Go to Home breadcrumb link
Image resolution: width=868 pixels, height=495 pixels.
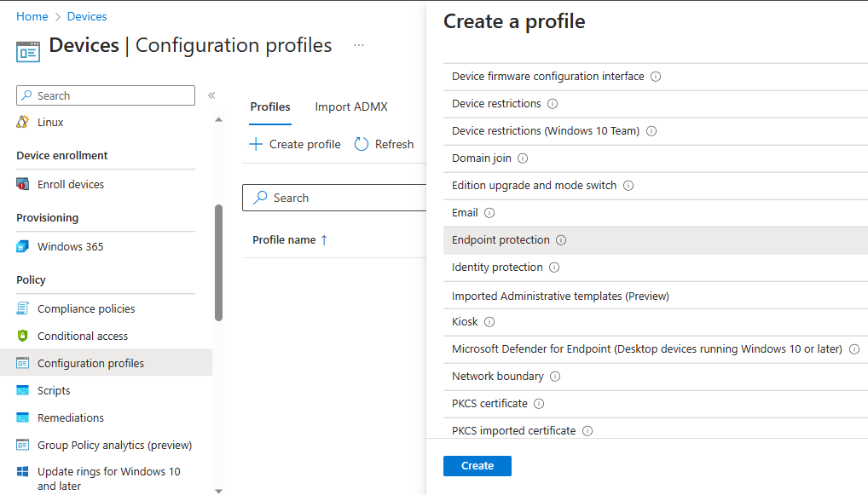click(x=32, y=16)
